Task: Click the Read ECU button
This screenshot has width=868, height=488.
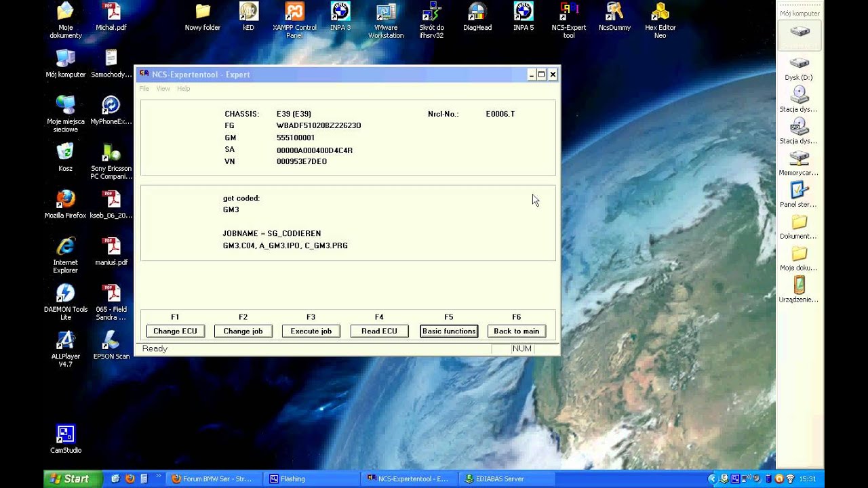Action: click(379, 331)
